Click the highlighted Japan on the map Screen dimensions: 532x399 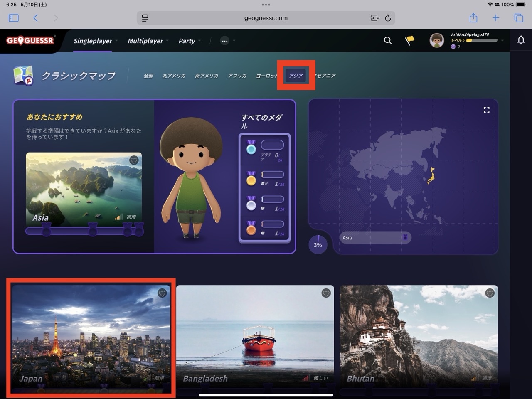tap(431, 176)
